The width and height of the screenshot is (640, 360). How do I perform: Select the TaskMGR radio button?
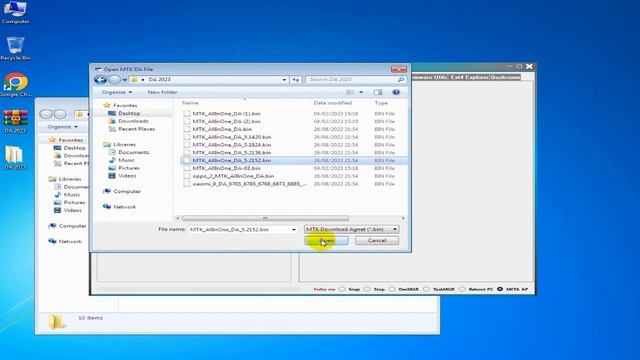[426, 289]
